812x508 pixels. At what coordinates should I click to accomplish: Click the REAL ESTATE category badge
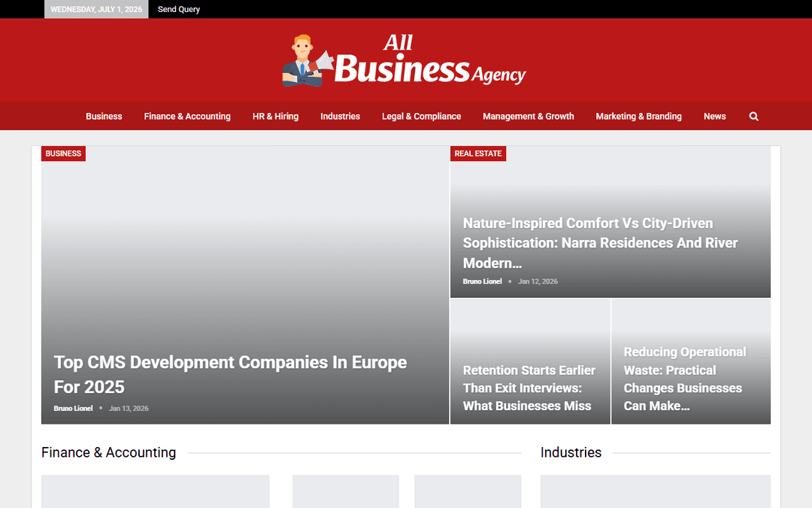pyautogui.click(x=478, y=154)
